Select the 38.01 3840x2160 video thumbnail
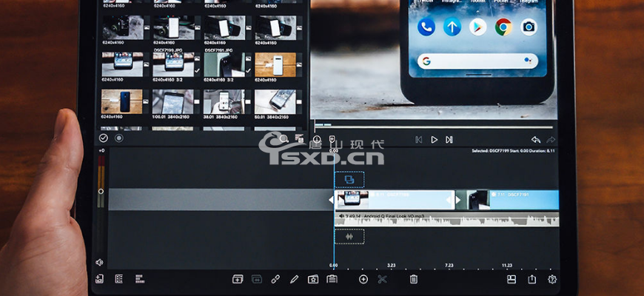This screenshot has height=296, width=644. (x=224, y=101)
